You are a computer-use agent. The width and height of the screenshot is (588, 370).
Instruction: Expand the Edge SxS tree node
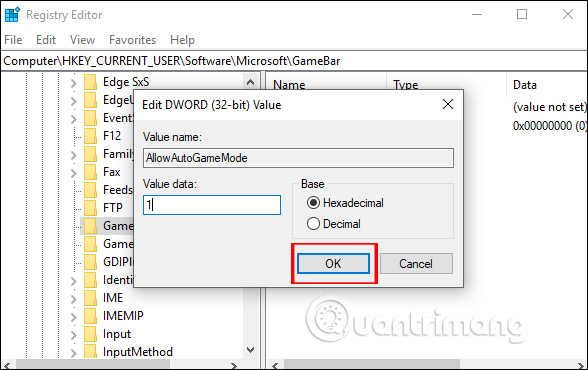tap(74, 82)
